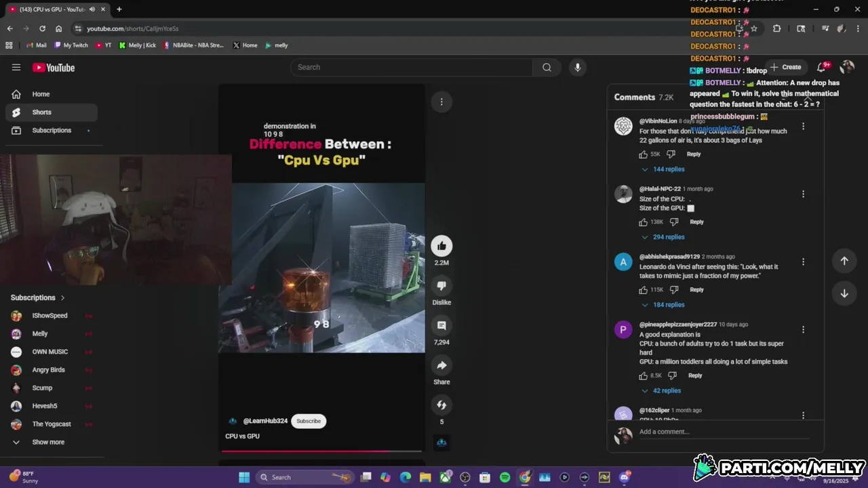Open the @LearnHub324 channel link
The height and width of the screenshot is (488, 868).
[265, 421]
